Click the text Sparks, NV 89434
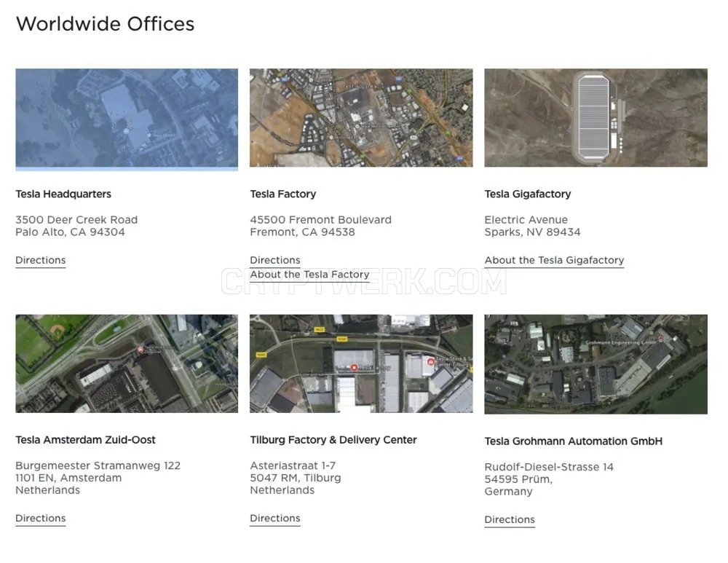Screen dimensions: 728x563 click(532, 232)
